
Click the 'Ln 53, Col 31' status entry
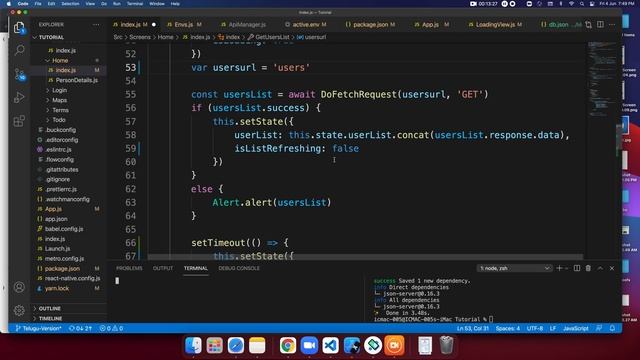pos(473,328)
